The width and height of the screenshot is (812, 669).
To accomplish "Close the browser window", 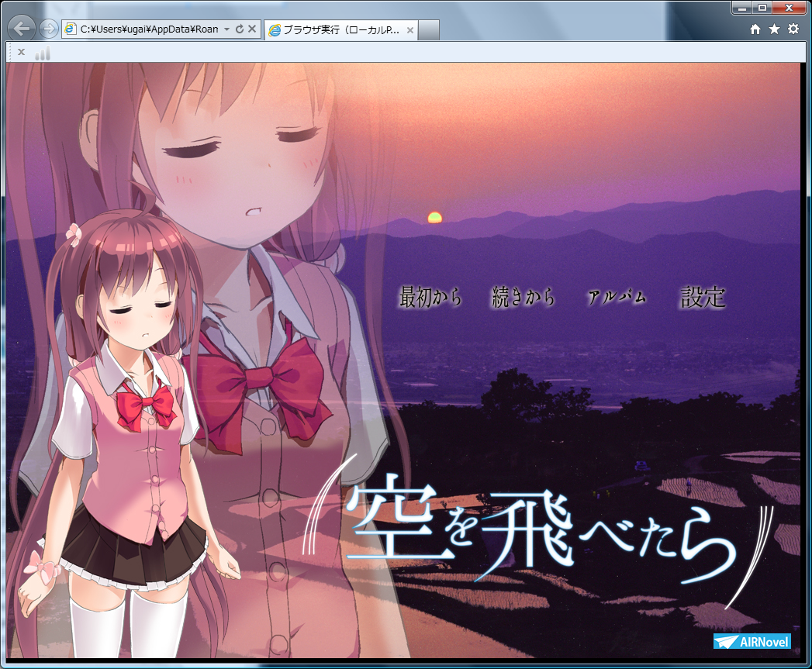I will (x=789, y=8).
